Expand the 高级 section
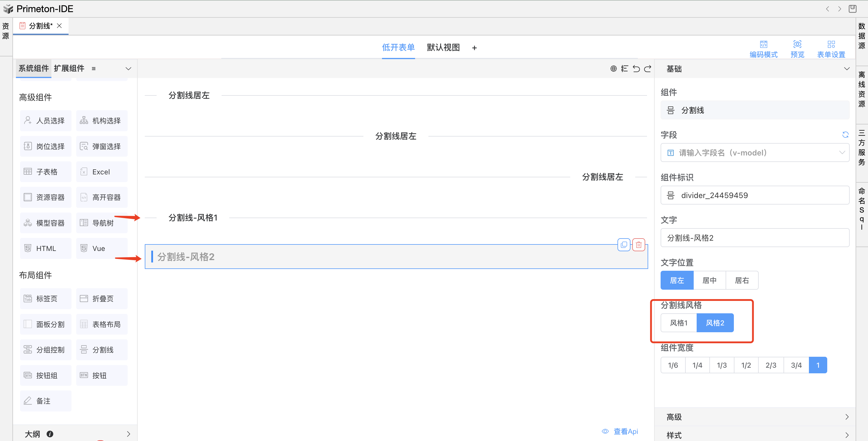Image resolution: width=868 pixels, height=441 pixels. [x=755, y=417]
